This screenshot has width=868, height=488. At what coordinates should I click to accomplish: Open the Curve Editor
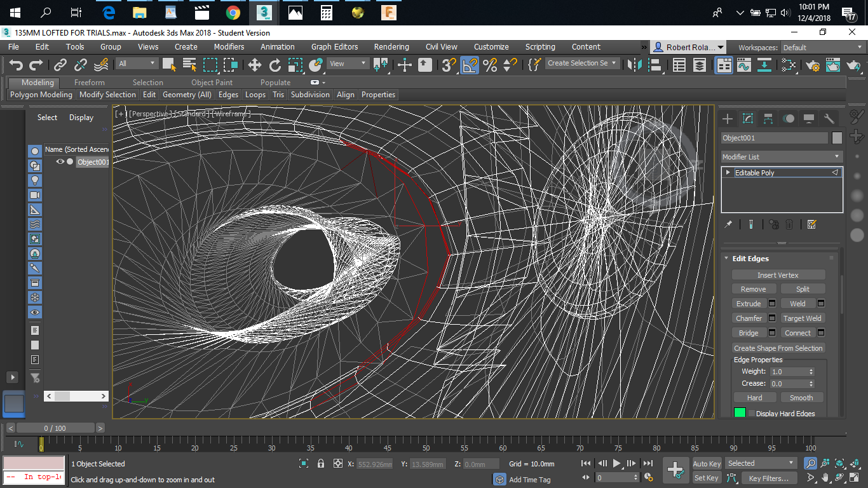(x=744, y=65)
